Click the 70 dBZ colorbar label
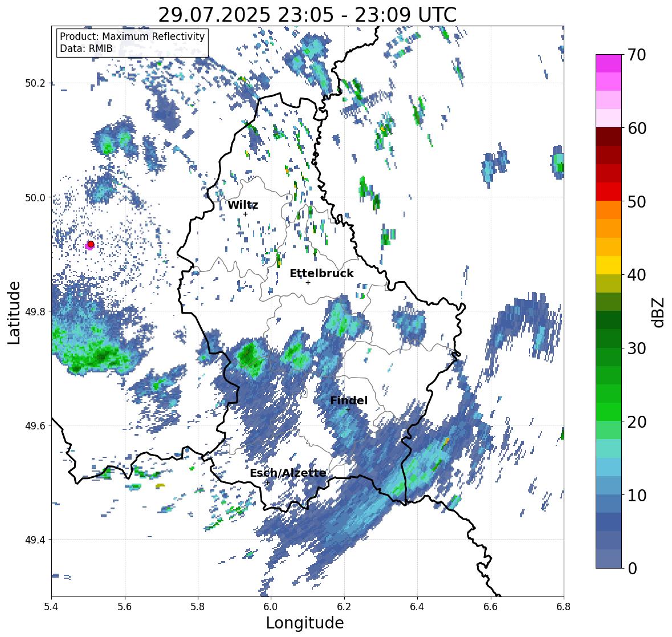The height and width of the screenshot is (637, 672). point(636,55)
